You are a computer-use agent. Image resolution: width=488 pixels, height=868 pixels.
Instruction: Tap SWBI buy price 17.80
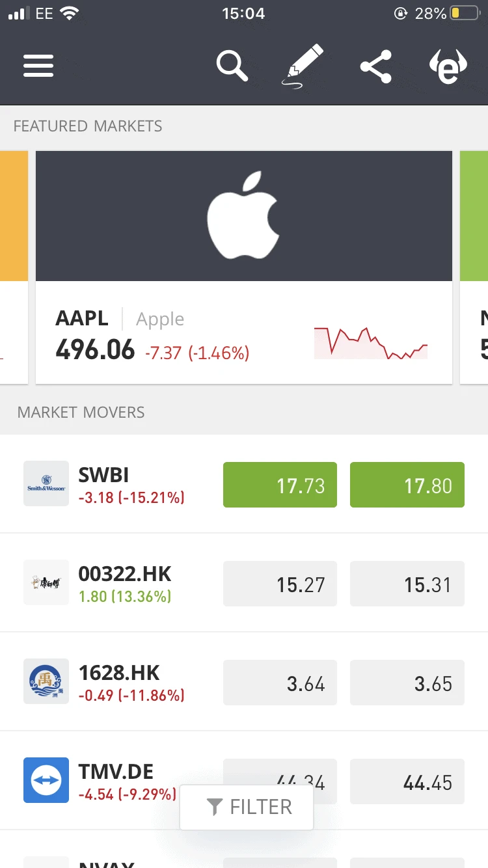[407, 485]
